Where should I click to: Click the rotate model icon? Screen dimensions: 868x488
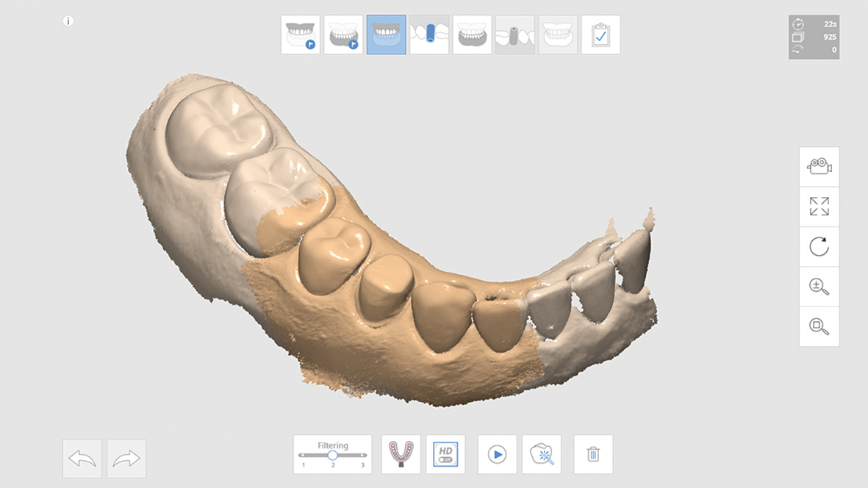(x=819, y=246)
